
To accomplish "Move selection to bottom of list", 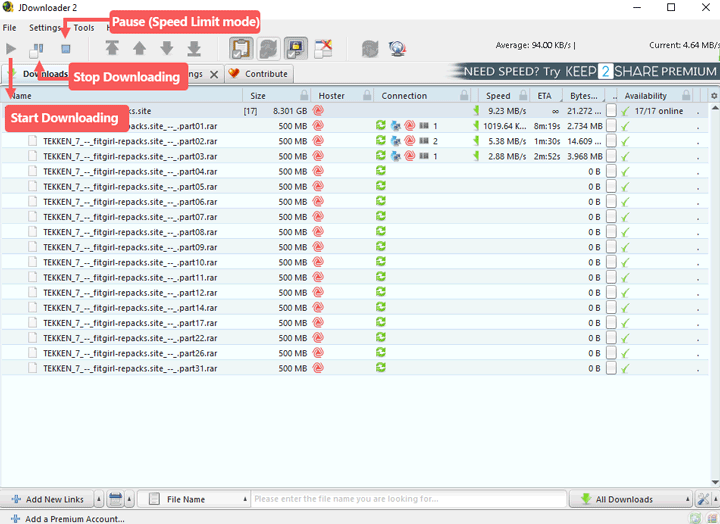I will tap(194, 48).
